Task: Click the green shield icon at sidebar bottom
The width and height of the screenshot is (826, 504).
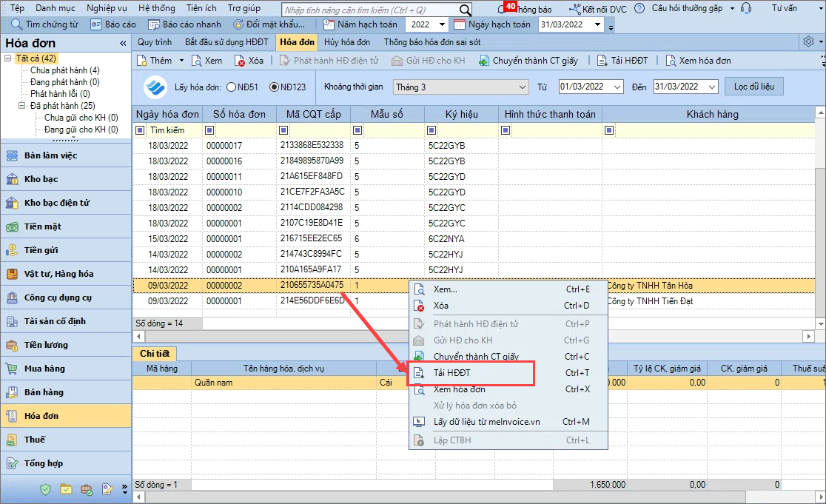Action: pyautogui.click(x=46, y=489)
